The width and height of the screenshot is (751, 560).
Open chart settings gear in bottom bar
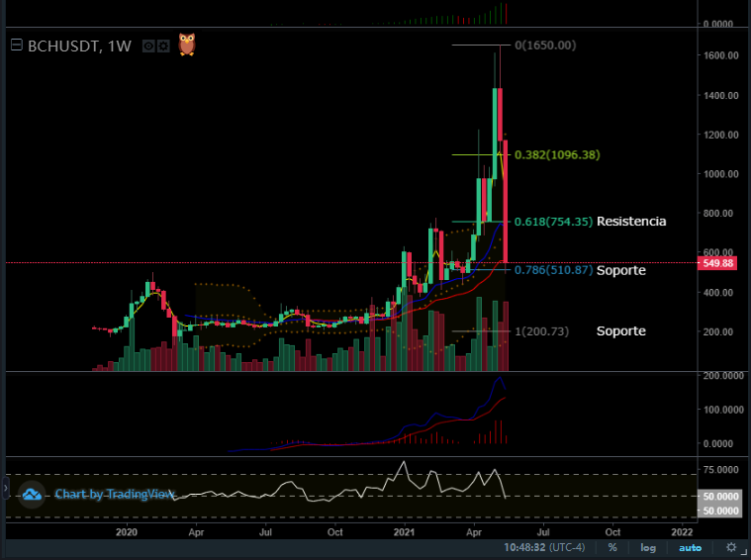pos(731,547)
